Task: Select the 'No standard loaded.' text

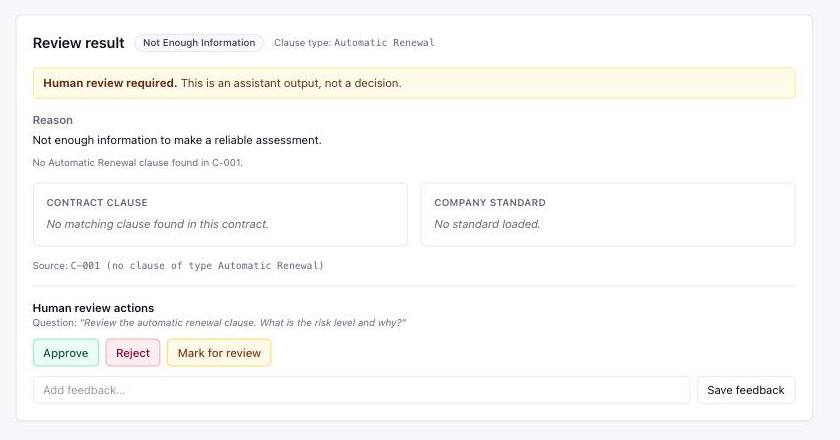Action: [487, 224]
